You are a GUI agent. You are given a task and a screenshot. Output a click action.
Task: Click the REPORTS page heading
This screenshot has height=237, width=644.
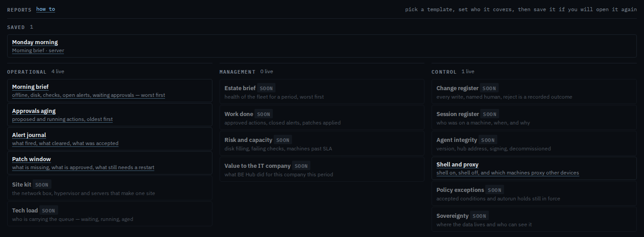coord(19,9)
